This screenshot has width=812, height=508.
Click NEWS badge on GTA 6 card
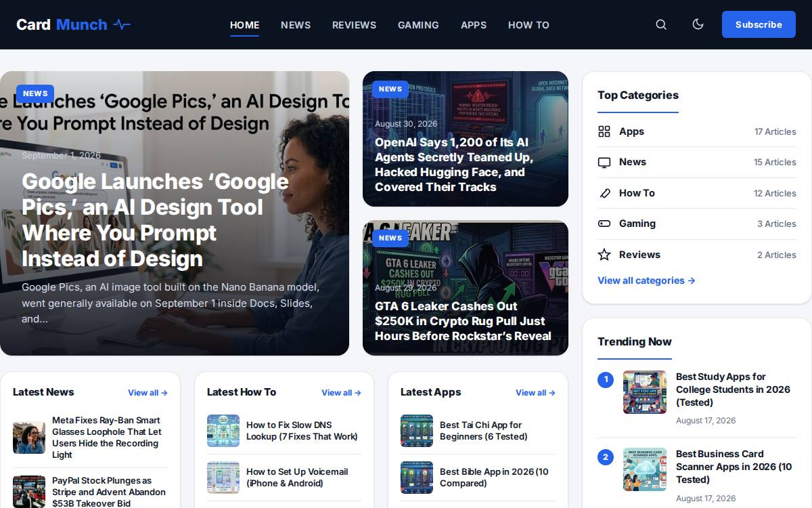coord(390,238)
